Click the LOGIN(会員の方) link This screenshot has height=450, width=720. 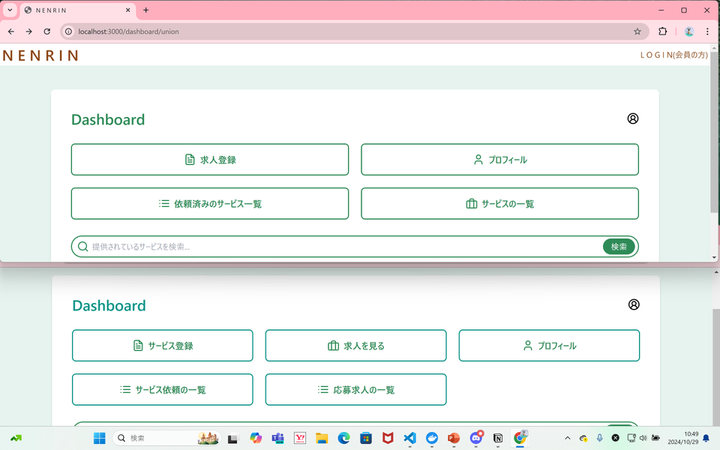[674, 55]
